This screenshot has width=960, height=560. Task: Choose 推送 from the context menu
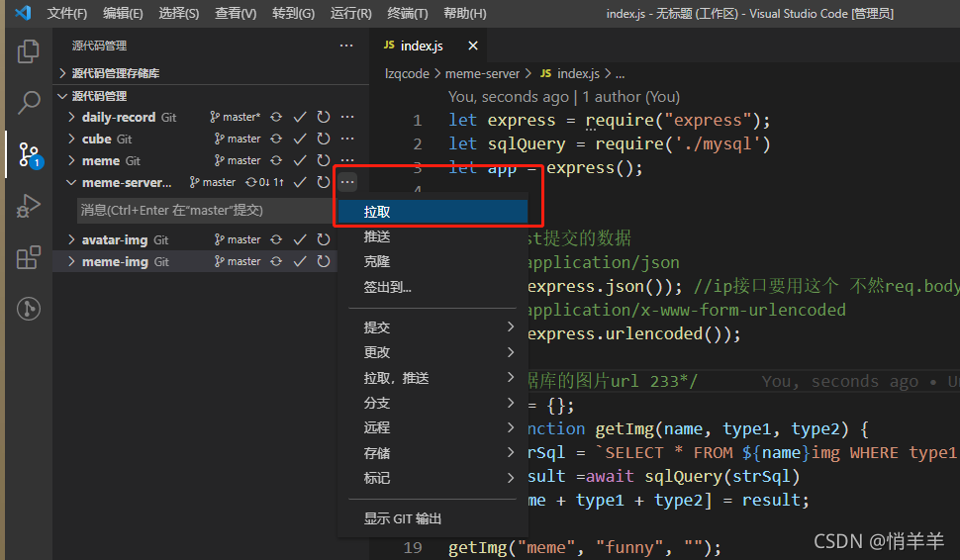[432, 236]
